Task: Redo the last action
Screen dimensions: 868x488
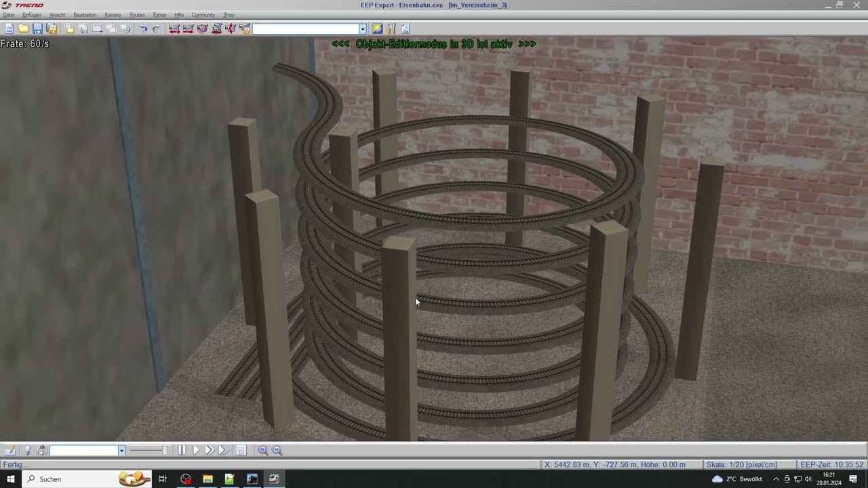Action: (157, 28)
